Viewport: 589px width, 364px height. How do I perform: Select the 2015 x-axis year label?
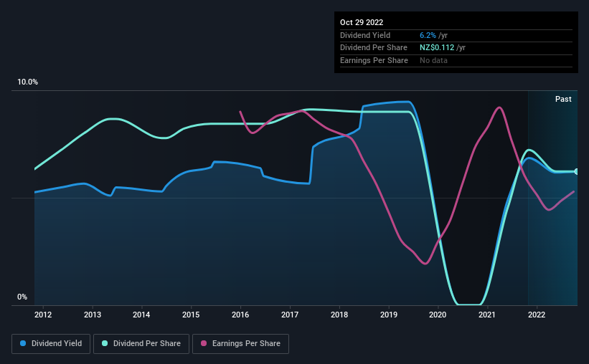191,315
